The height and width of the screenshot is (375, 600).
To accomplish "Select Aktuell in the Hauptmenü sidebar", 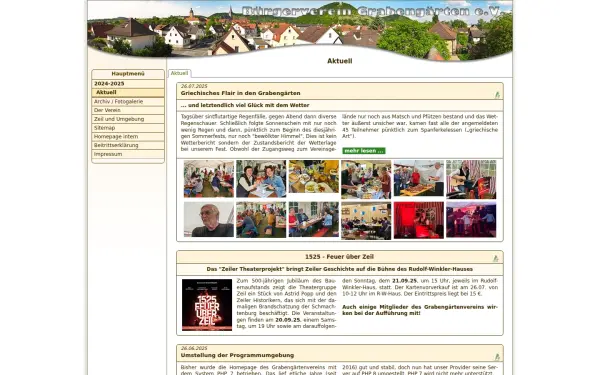I will [128, 92].
